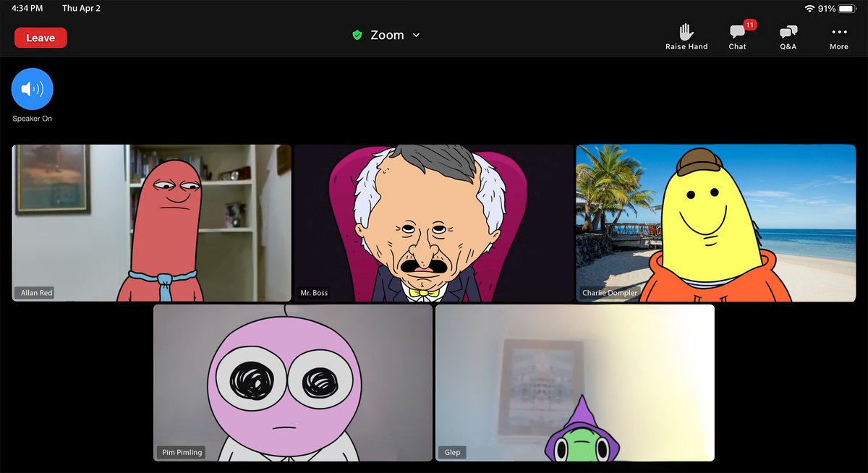This screenshot has height=473, width=868.
Task: Leave the Zoom meeting
Action: (41, 38)
